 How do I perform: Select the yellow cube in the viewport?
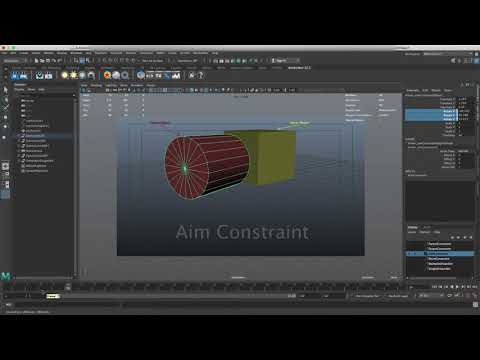[x=273, y=157]
